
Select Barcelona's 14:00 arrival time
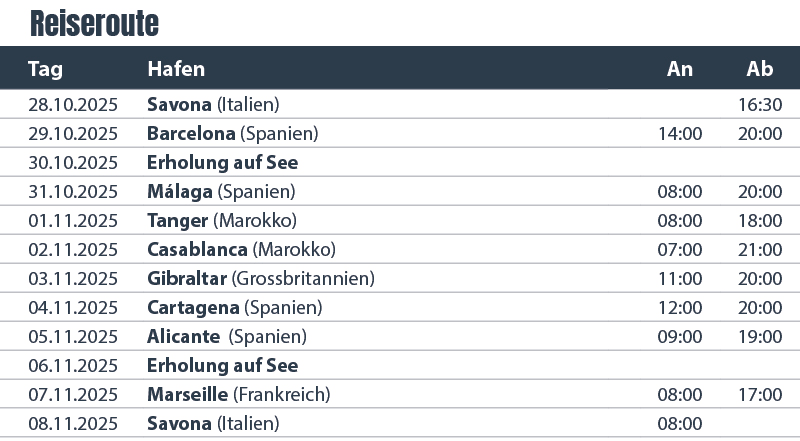click(680, 133)
